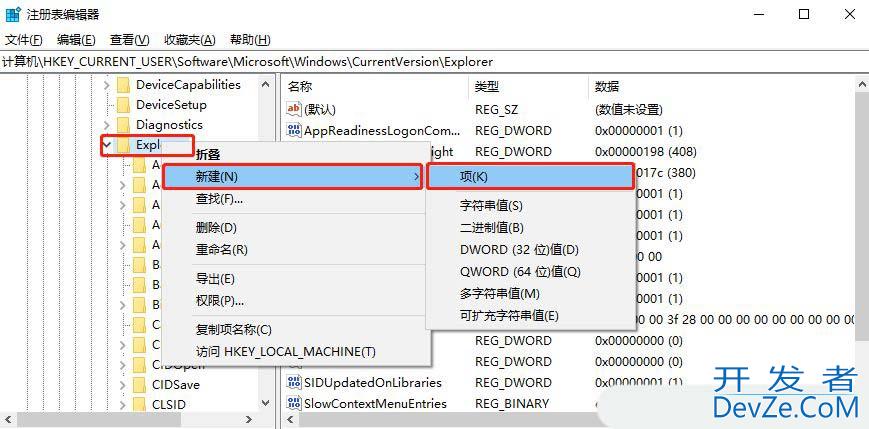Click the value list scroll-up arrow
The width and height of the screenshot is (869, 429).
862,85
